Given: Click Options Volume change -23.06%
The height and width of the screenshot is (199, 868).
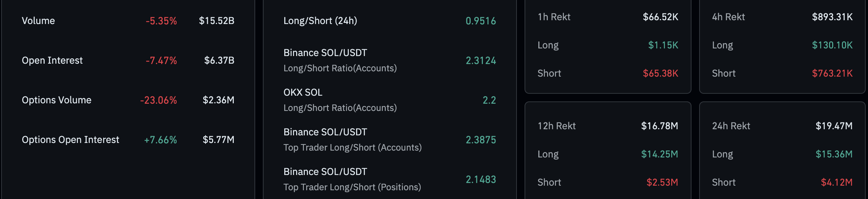Looking at the screenshot, I should pyautogui.click(x=159, y=100).
